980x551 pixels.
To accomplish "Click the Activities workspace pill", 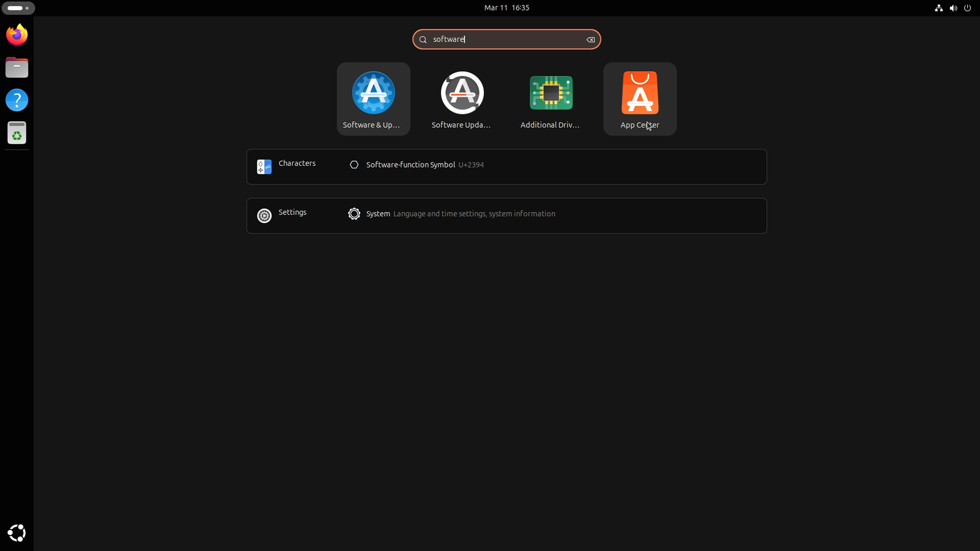I will click(18, 8).
